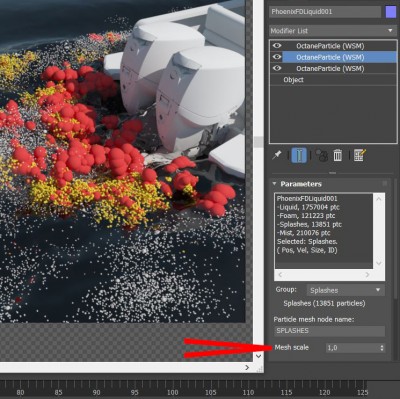Click render window down-scroll chevron

click(258, 356)
